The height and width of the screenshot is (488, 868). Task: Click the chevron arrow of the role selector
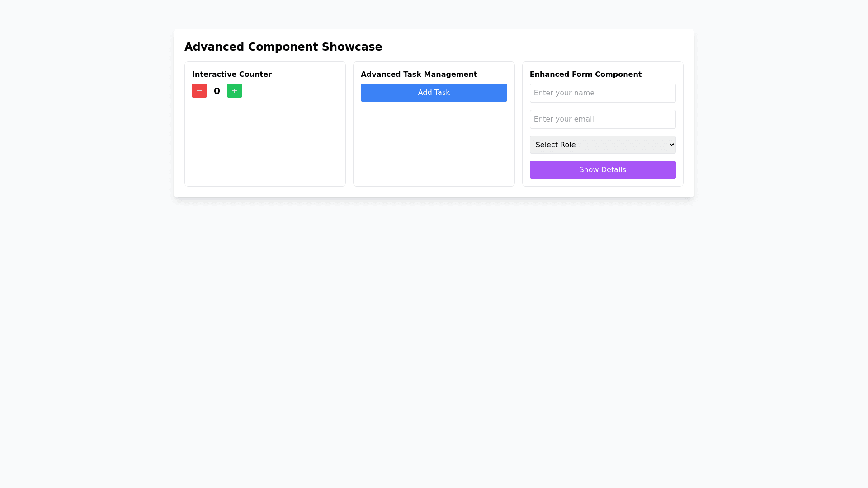(x=671, y=145)
